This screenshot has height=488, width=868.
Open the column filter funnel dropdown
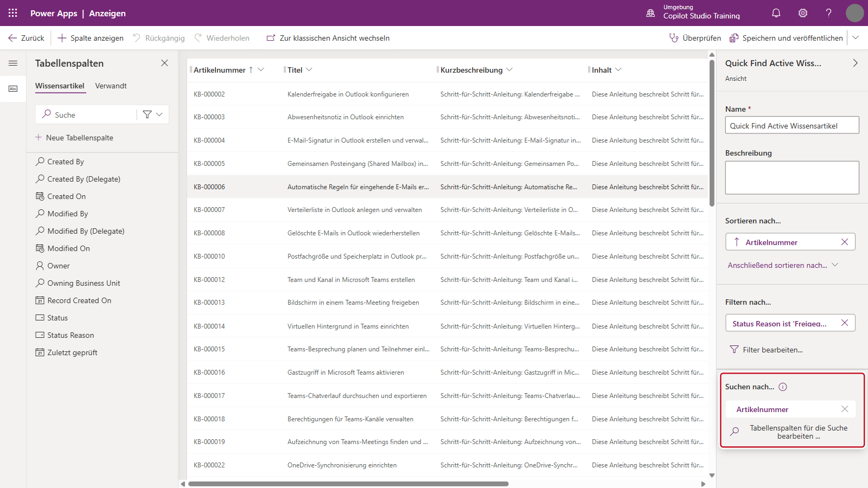coord(152,114)
